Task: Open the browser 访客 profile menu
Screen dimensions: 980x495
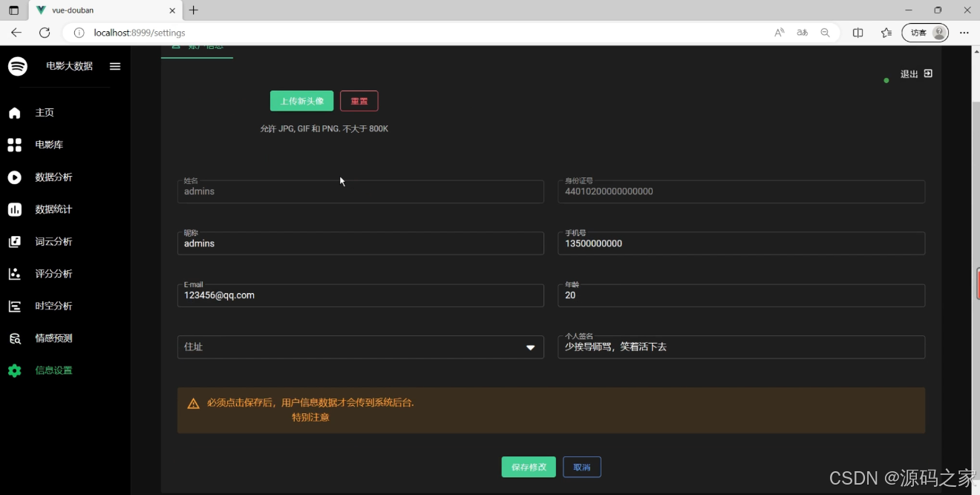Action: tap(924, 33)
